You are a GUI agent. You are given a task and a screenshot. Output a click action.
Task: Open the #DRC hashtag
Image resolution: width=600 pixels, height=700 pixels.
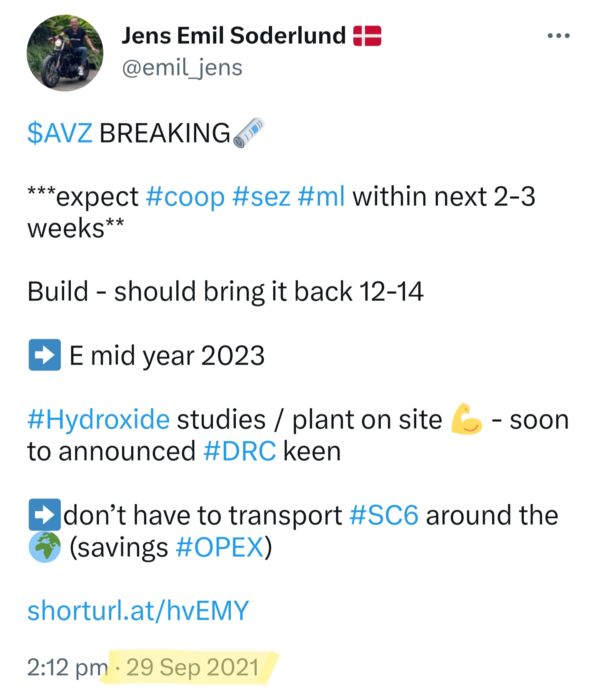[240, 451]
